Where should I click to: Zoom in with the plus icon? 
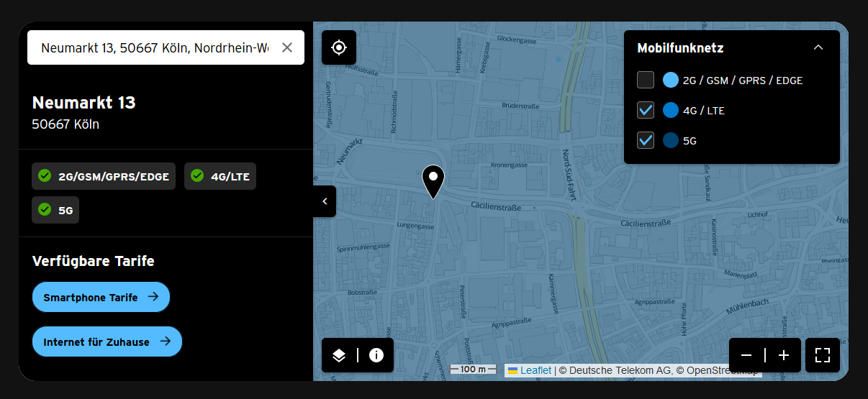click(x=784, y=355)
